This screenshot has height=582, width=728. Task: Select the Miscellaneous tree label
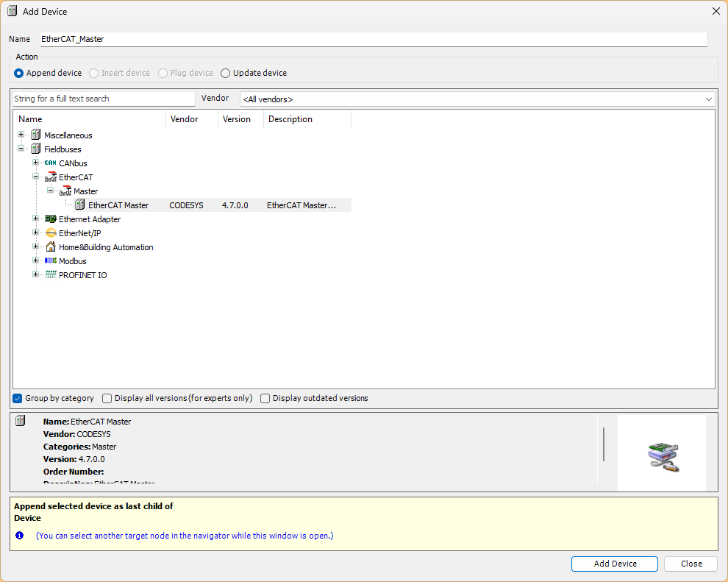(x=68, y=135)
